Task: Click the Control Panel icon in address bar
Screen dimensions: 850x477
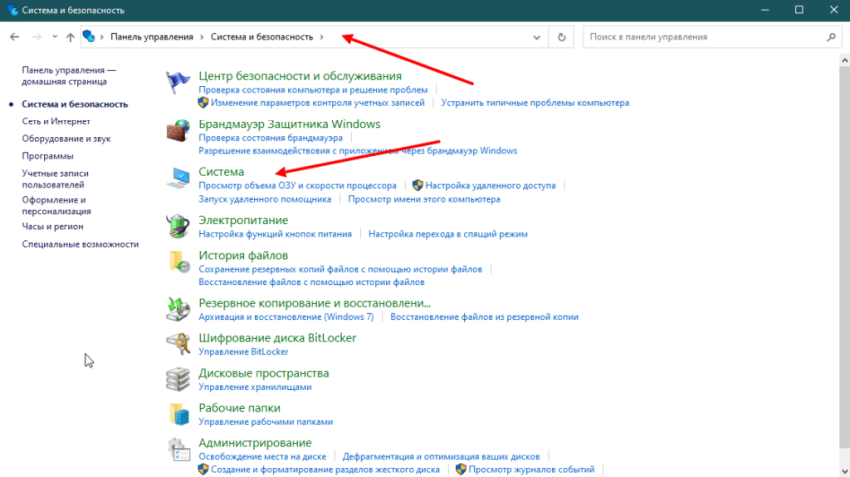Action: point(88,36)
